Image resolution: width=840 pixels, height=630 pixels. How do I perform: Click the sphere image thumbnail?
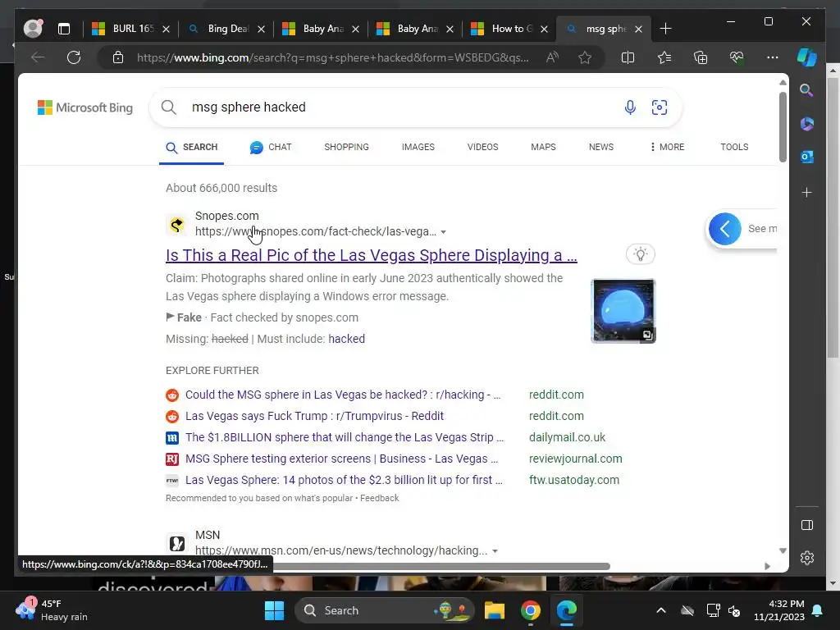click(623, 311)
